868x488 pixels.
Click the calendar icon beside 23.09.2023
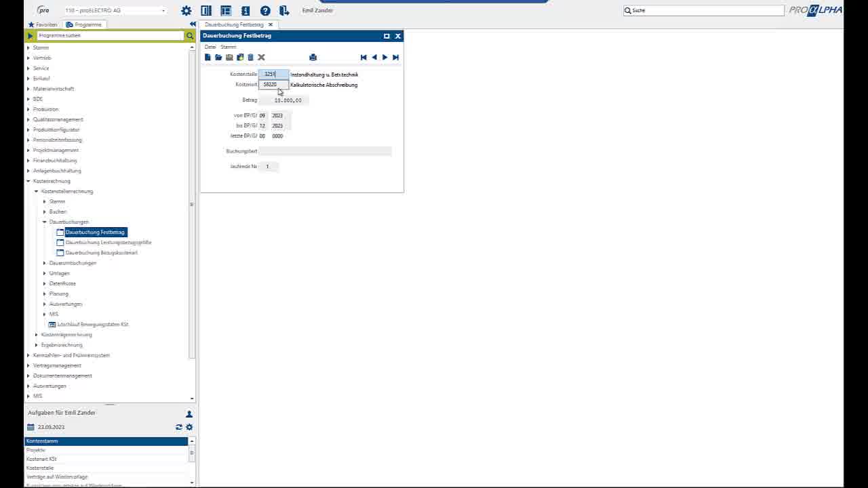31,427
